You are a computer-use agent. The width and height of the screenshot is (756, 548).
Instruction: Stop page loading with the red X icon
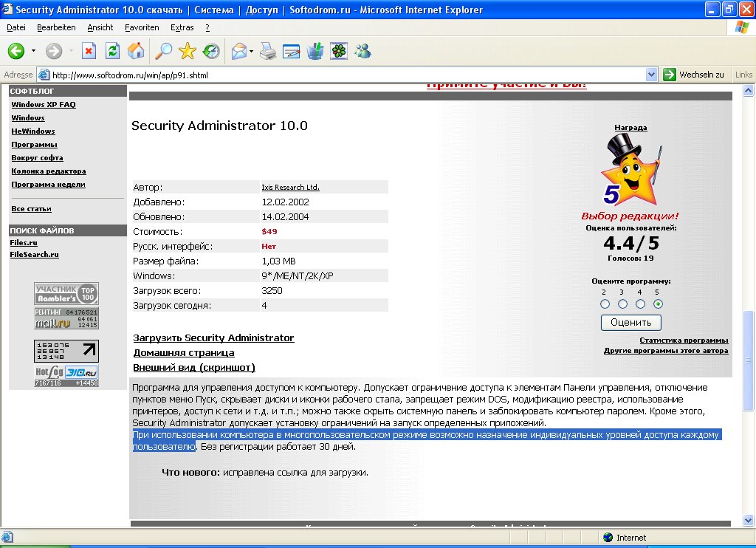coord(89,51)
